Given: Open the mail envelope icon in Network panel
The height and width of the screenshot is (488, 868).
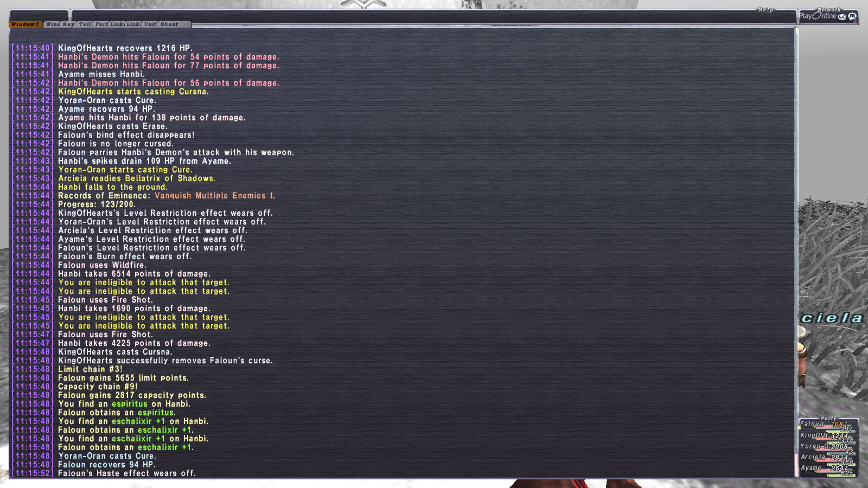Looking at the screenshot, I should click(841, 17).
